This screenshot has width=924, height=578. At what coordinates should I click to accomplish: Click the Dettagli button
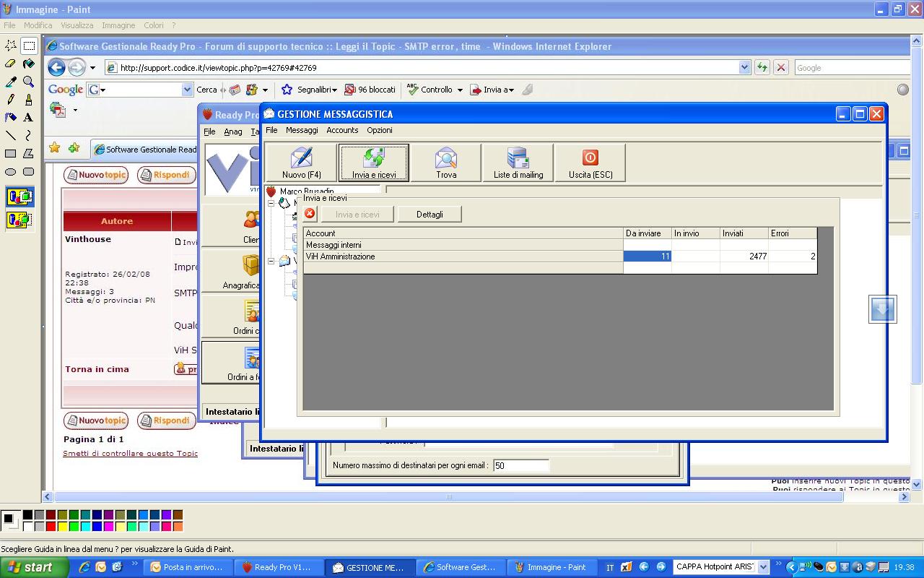pos(430,215)
